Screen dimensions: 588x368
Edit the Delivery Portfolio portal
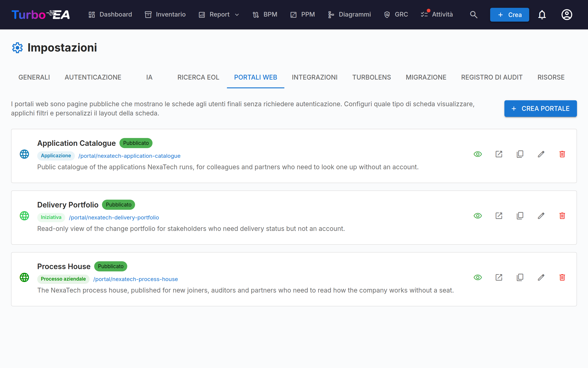point(541,216)
